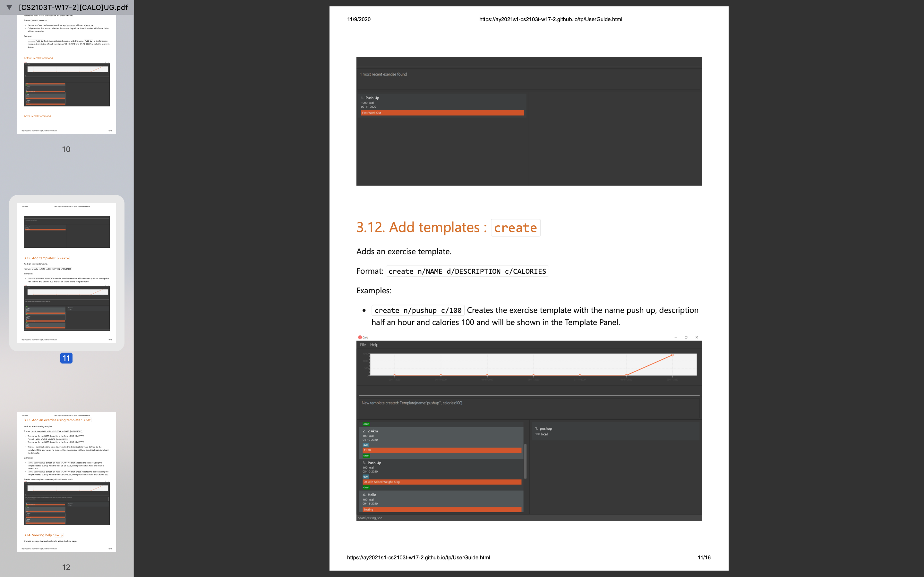Click the exercise list scrollbar in Calo screenshot
The height and width of the screenshot is (577, 924).
point(526,461)
